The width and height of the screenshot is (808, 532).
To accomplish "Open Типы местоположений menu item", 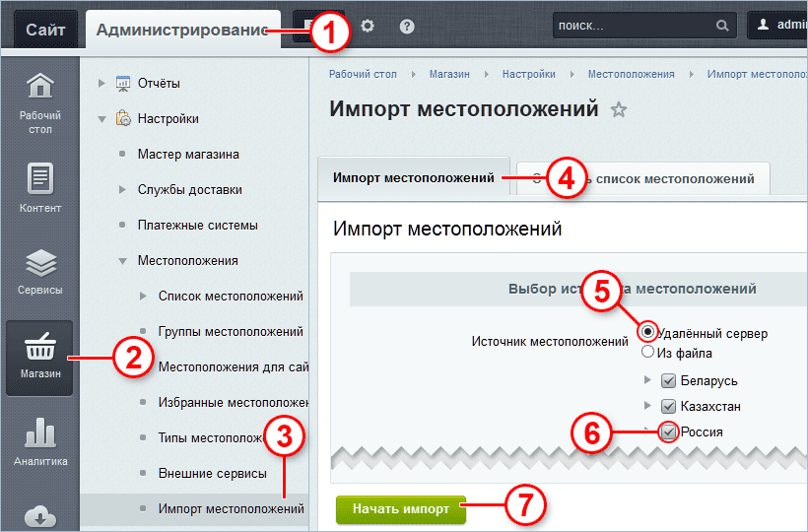I will pyautogui.click(x=211, y=438).
